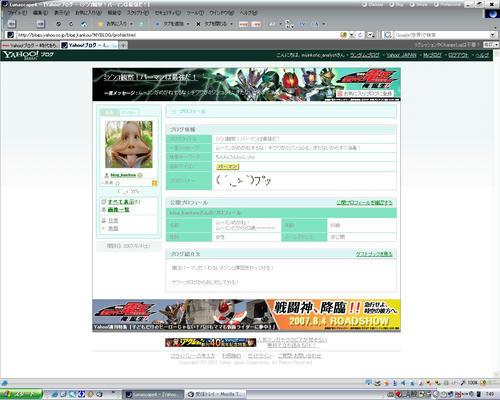Open the ヘルプ menu
Image resolution: width=500 pixels, height=400 pixels.
click(x=249, y=13)
